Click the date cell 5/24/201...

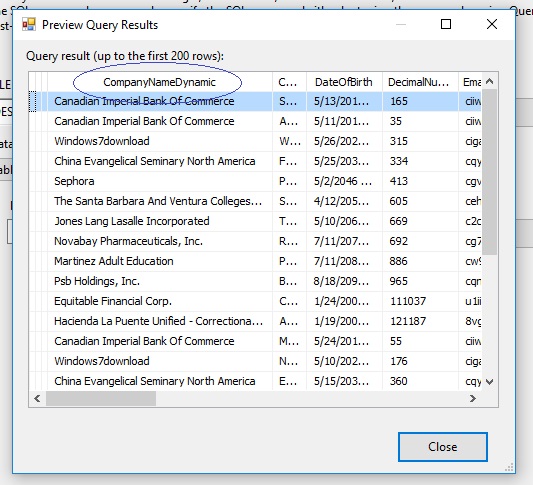(x=344, y=341)
